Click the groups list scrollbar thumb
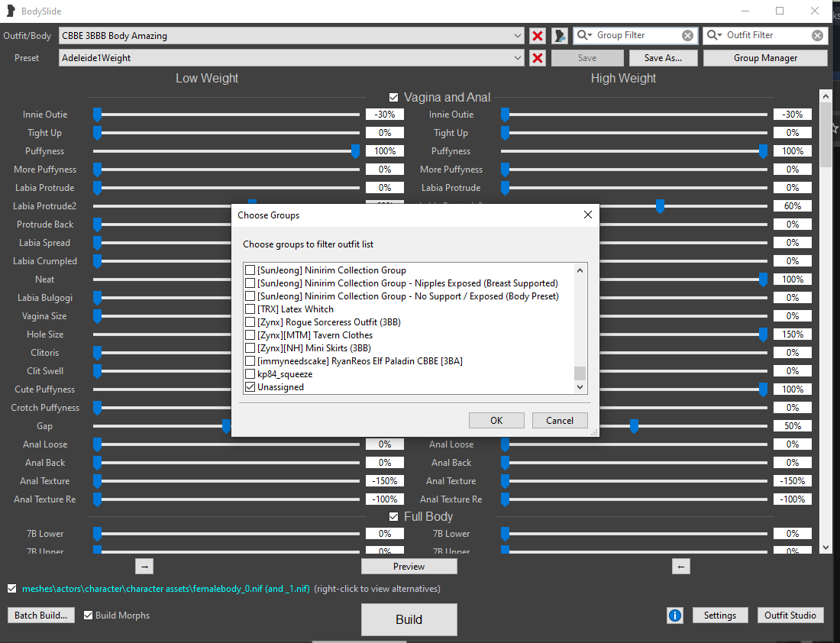The height and width of the screenshot is (643, 840). [580, 373]
